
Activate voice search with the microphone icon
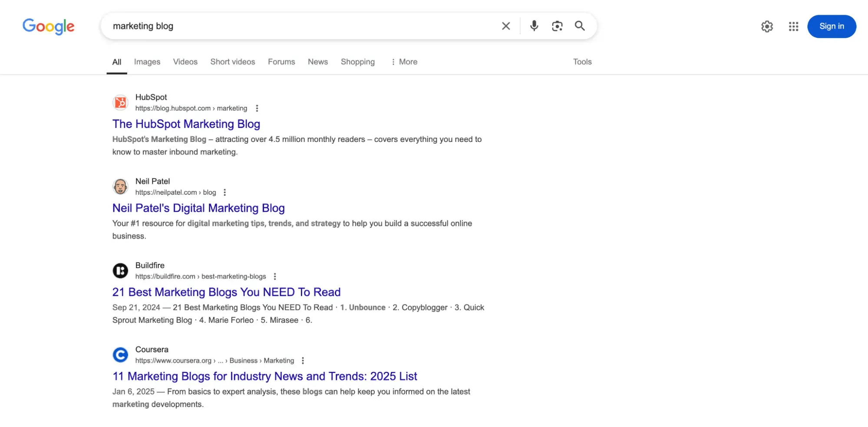point(534,26)
